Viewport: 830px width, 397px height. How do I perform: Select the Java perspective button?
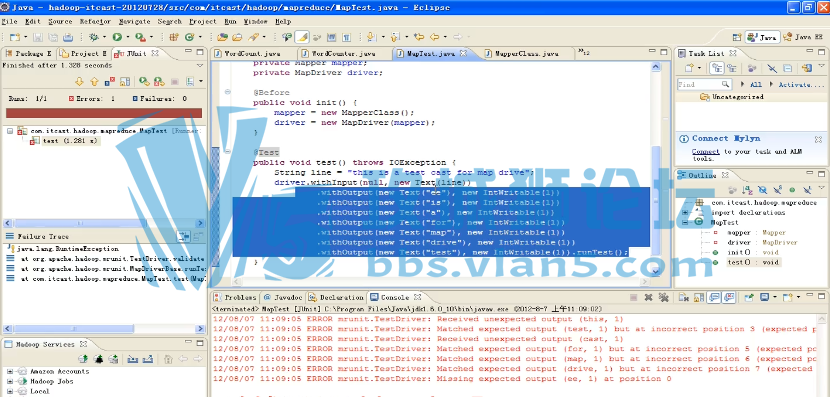click(x=761, y=37)
